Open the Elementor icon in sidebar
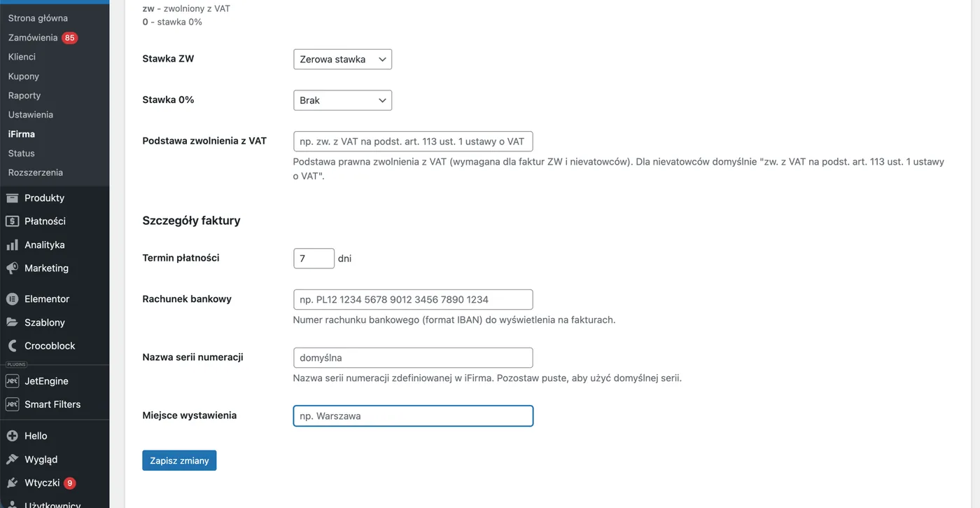 pos(12,299)
